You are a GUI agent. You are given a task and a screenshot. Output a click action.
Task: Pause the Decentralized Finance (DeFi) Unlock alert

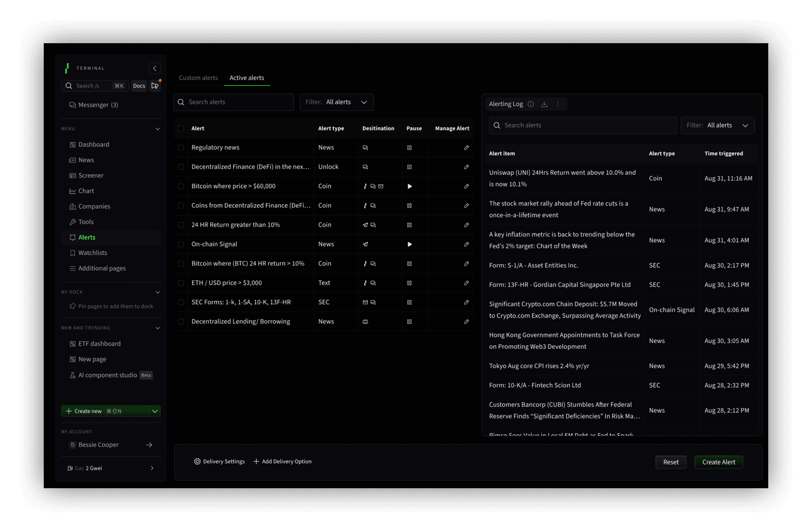[x=409, y=167]
